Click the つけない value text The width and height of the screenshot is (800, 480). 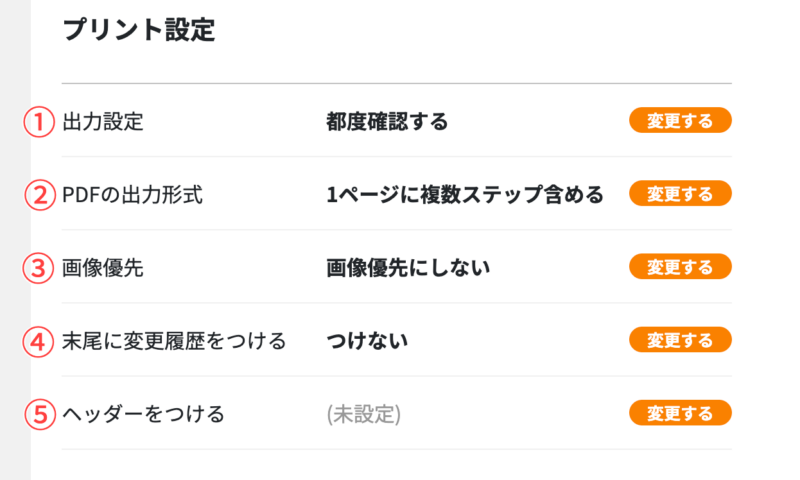pos(367,341)
